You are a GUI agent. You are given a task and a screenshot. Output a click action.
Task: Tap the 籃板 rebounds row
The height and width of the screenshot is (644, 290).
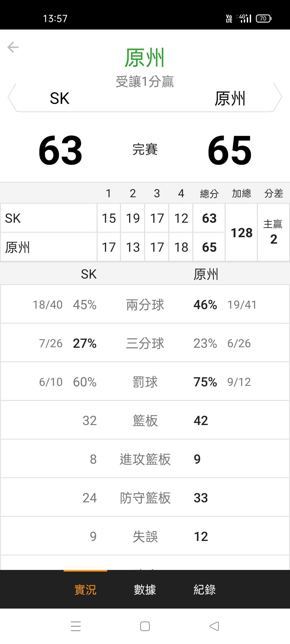(x=145, y=420)
